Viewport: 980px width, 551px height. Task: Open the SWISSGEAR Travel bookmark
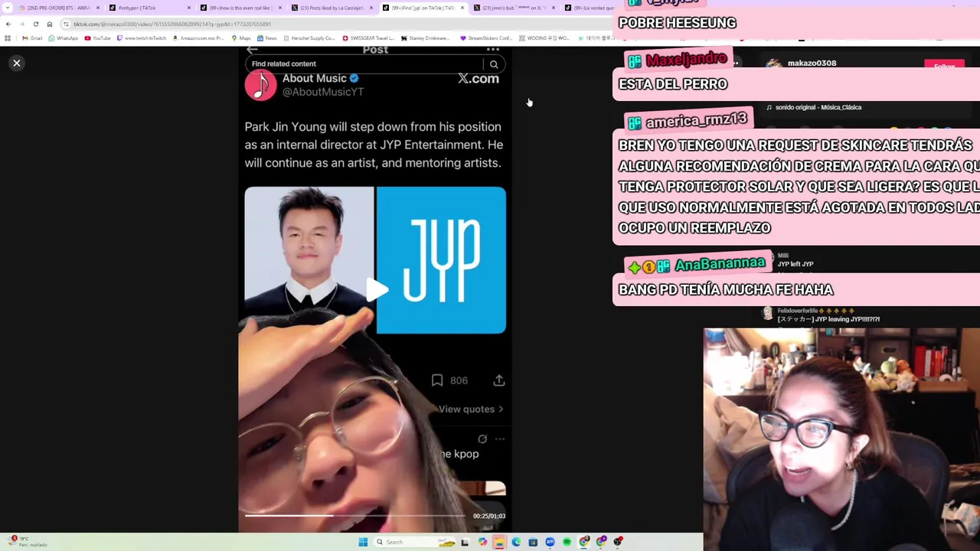pyautogui.click(x=368, y=38)
